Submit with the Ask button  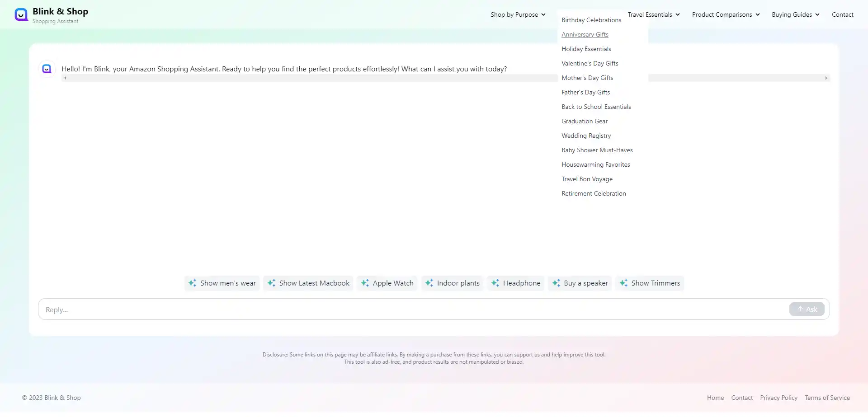point(807,309)
